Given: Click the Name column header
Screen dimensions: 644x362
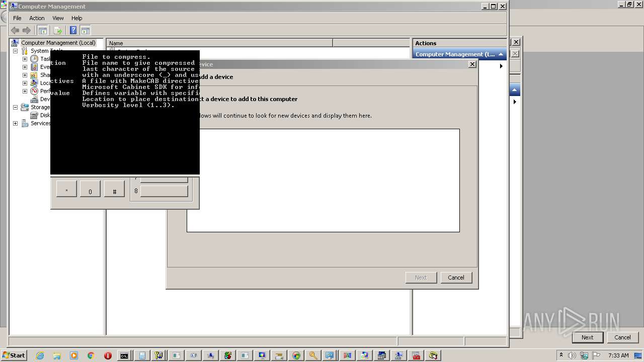Looking at the screenshot, I should 219,43.
